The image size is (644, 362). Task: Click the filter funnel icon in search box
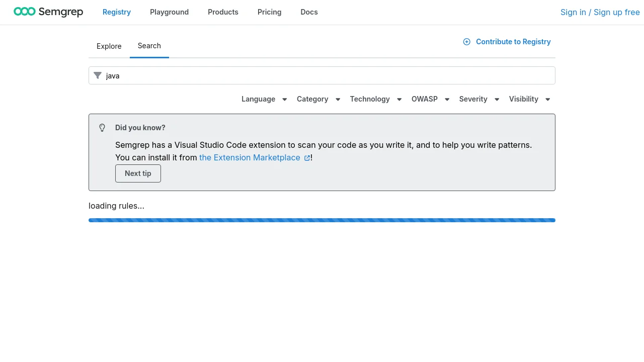pos(98,75)
